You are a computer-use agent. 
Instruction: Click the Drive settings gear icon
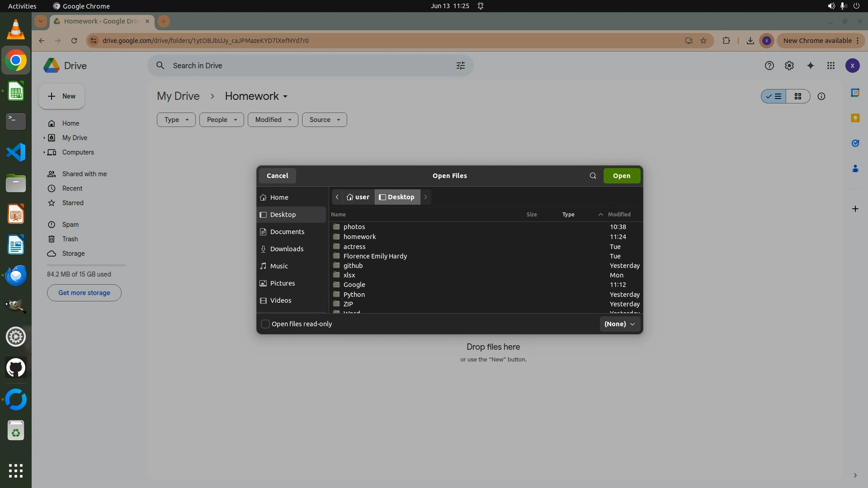789,66
